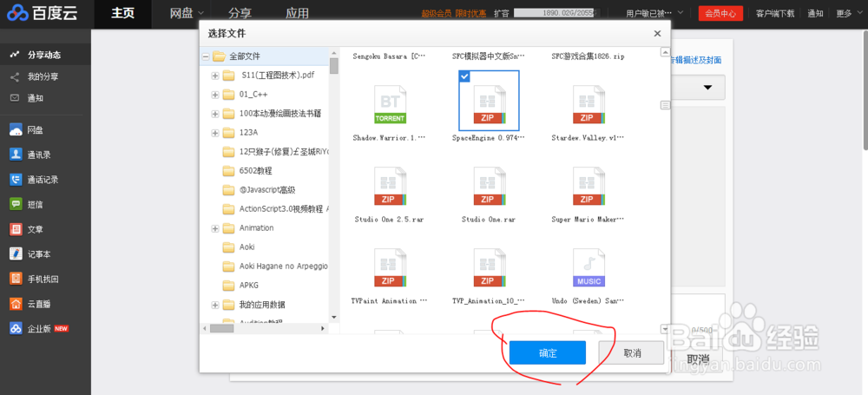The image size is (868, 395).
Task: Click SFC模拟器中文版 file name
Action: pyautogui.click(x=488, y=56)
